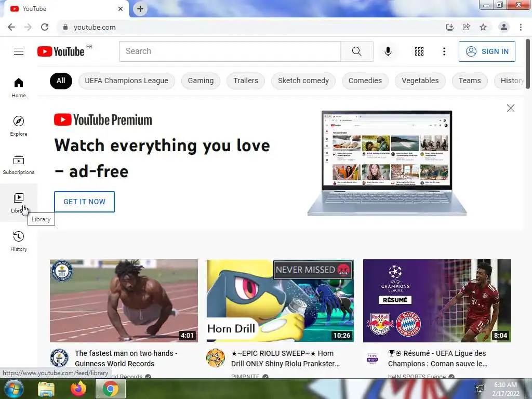This screenshot has width=532, height=399.
Task: Open the hamburger guide menu
Action: click(x=19, y=51)
